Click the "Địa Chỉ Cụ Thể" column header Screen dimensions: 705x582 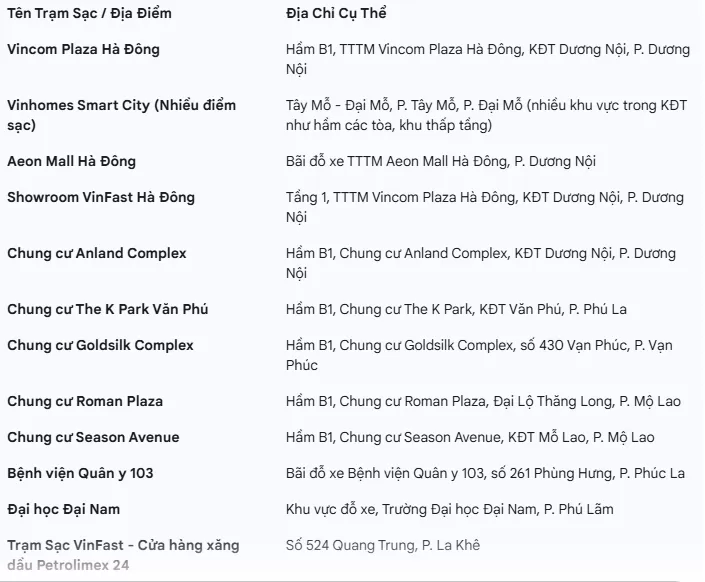click(336, 13)
